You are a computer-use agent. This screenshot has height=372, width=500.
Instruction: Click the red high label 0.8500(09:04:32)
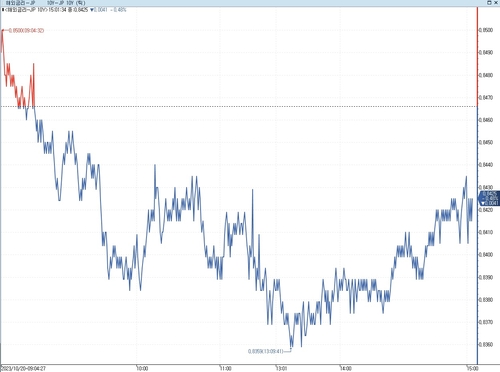[26, 31]
